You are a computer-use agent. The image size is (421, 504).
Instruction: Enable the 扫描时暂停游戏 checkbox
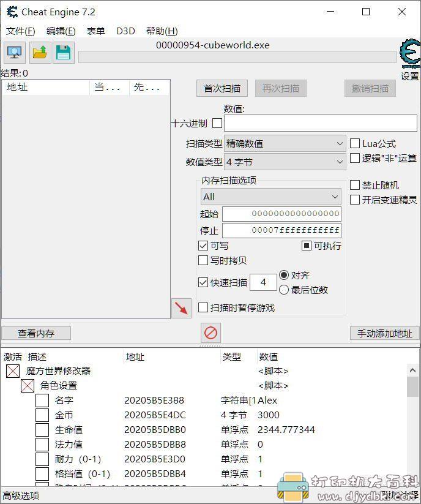[x=203, y=307]
